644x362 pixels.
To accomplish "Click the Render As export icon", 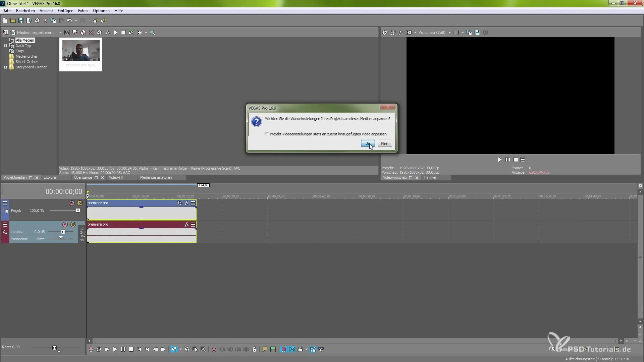I will click(29, 21).
